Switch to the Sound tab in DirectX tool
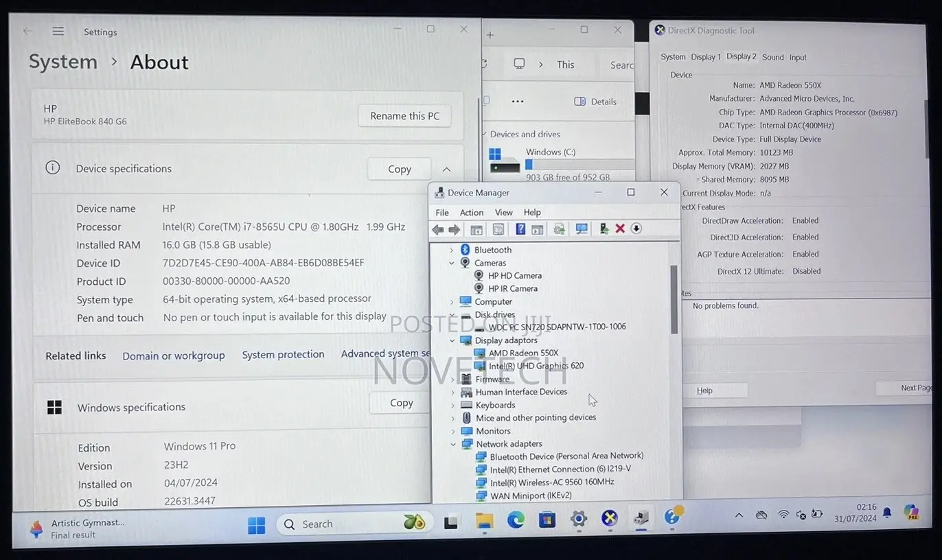The image size is (942, 560). [772, 57]
